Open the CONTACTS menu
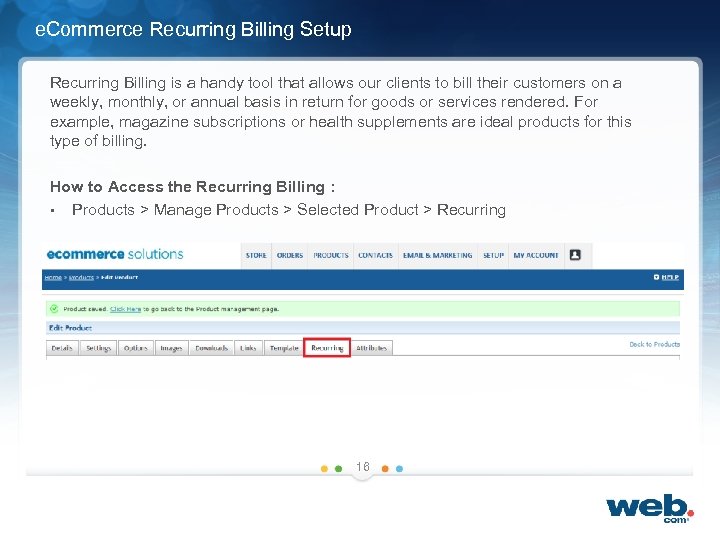 [376, 255]
